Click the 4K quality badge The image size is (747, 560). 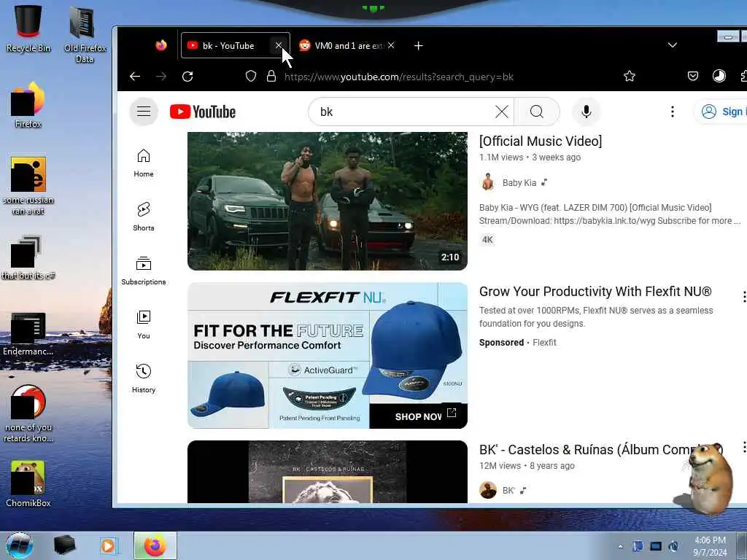tap(487, 239)
